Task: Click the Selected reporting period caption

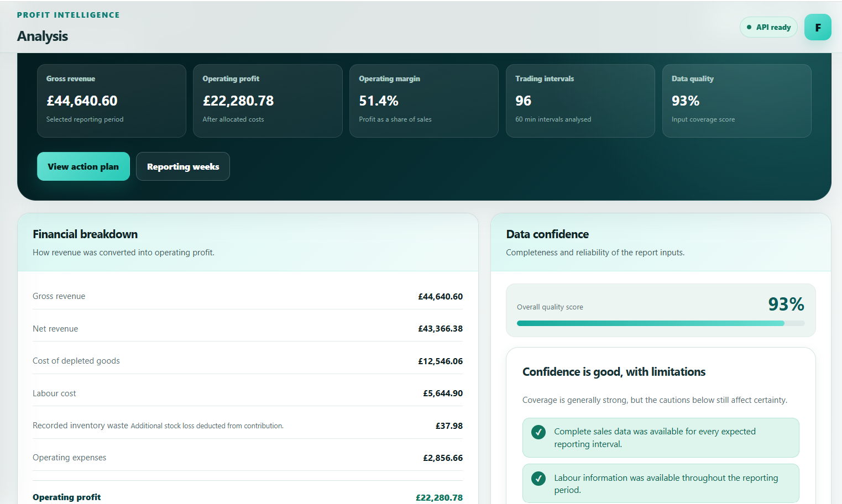Action: (x=85, y=119)
